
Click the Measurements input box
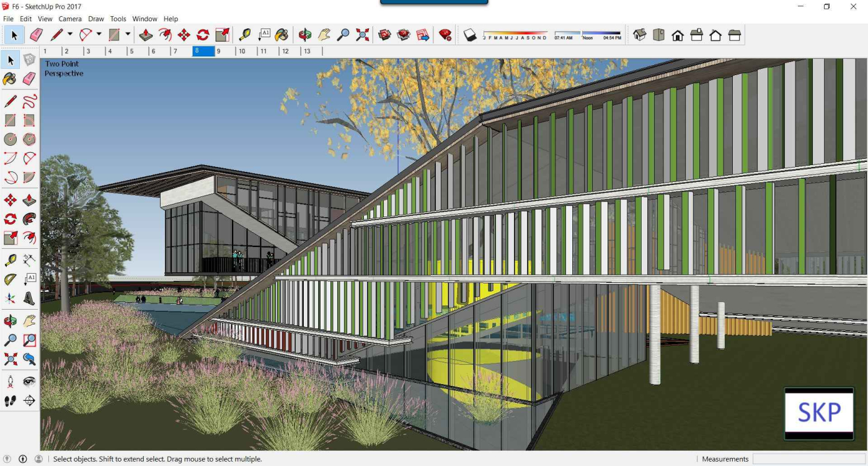pyautogui.click(x=808, y=459)
